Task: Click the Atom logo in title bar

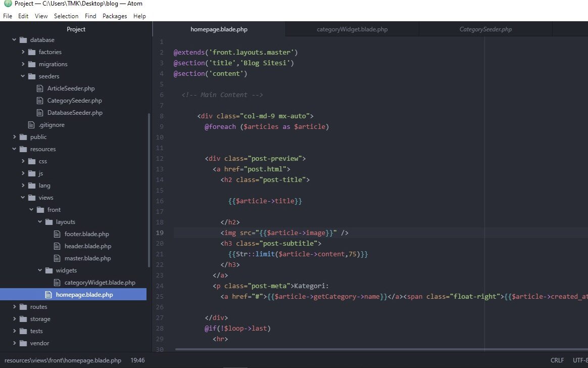Action: (8, 4)
